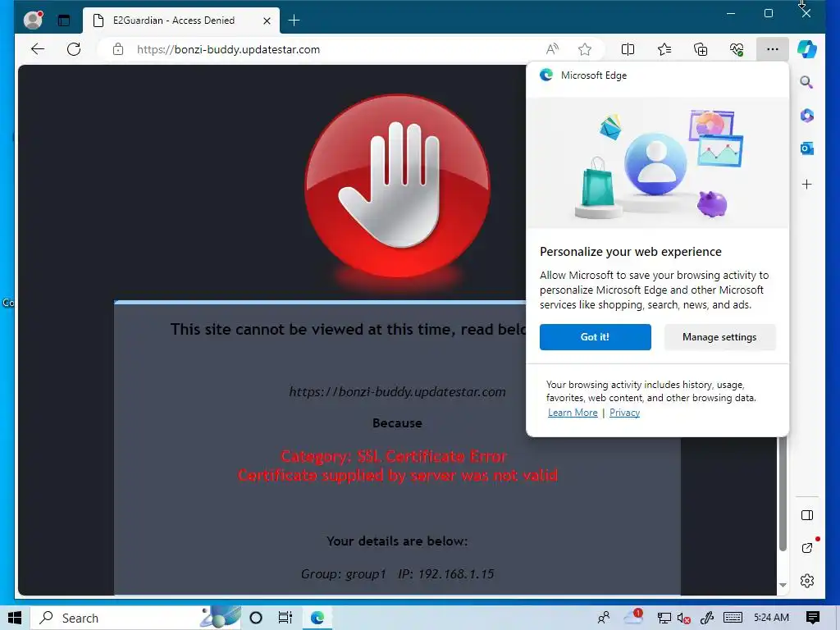Viewport: 840px width, 630px height.
Task: Open split screen view
Action: coord(628,49)
